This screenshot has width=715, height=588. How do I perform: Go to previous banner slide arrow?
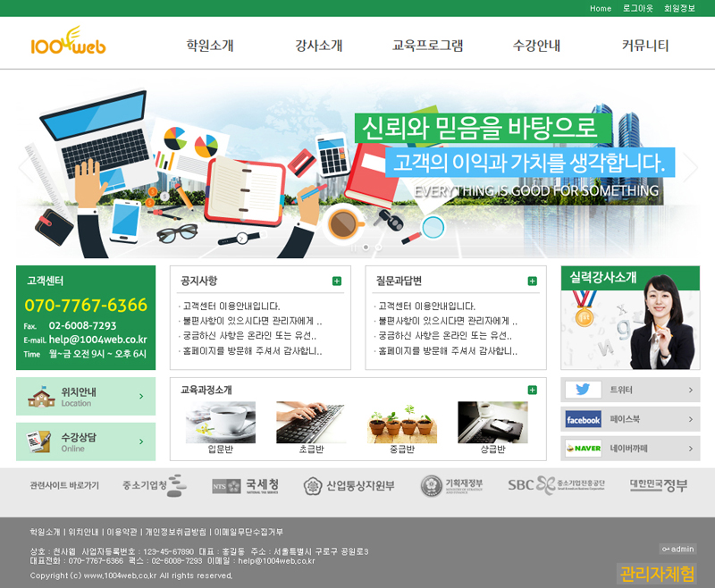[x=25, y=167]
